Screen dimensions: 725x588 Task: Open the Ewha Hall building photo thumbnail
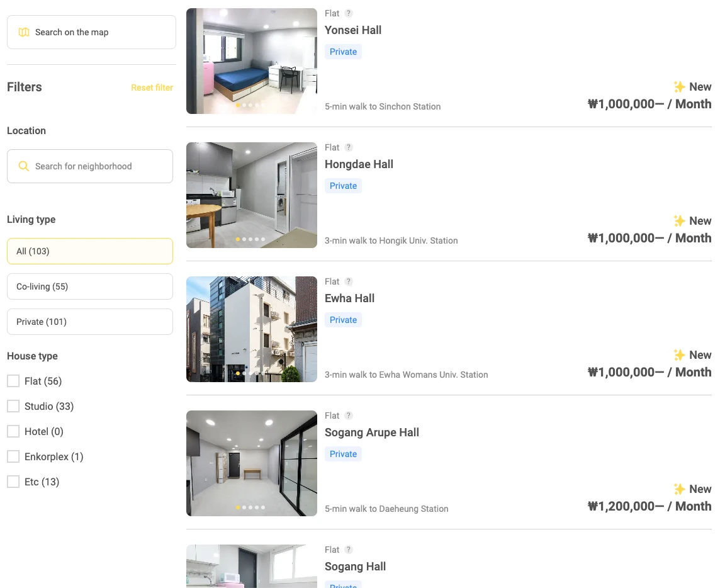tap(252, 329)
